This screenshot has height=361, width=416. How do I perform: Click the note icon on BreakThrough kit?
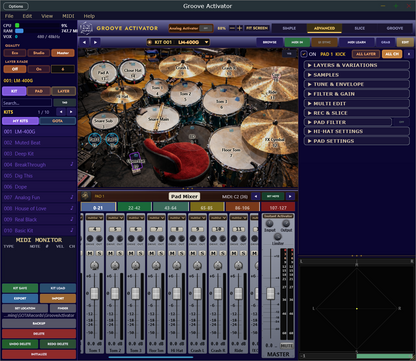tap(72, 164)
